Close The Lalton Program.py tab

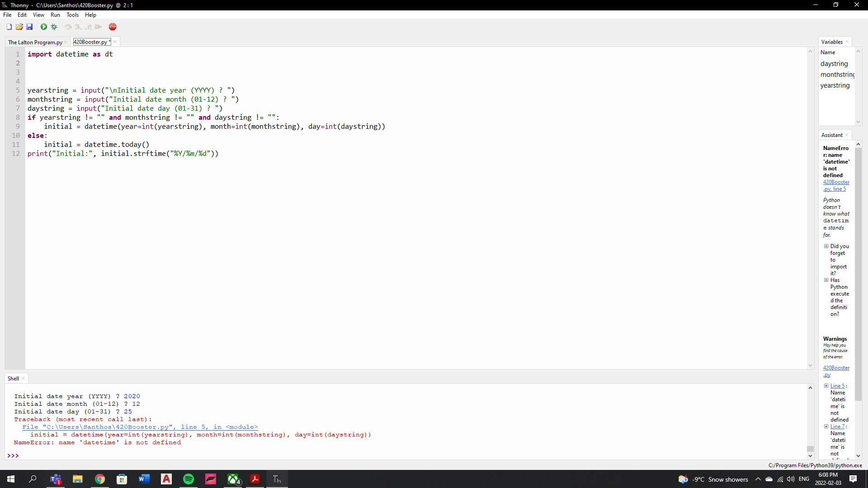[66, 42]
